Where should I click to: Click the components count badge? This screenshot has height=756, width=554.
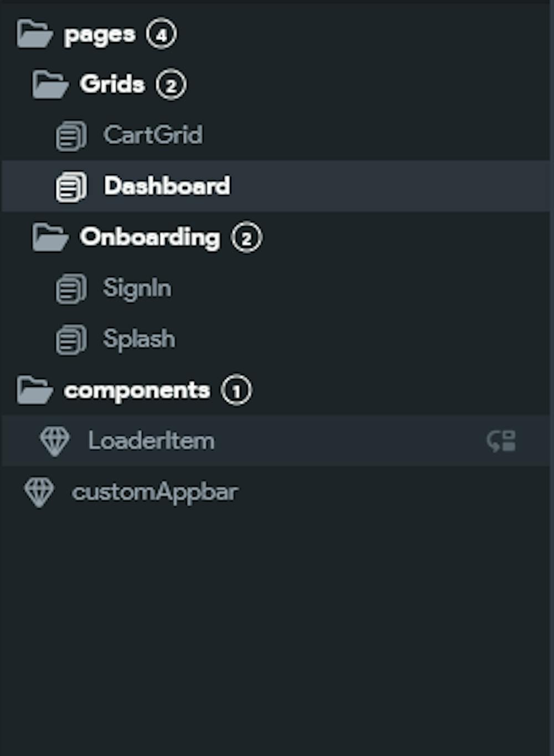(237, 391)
